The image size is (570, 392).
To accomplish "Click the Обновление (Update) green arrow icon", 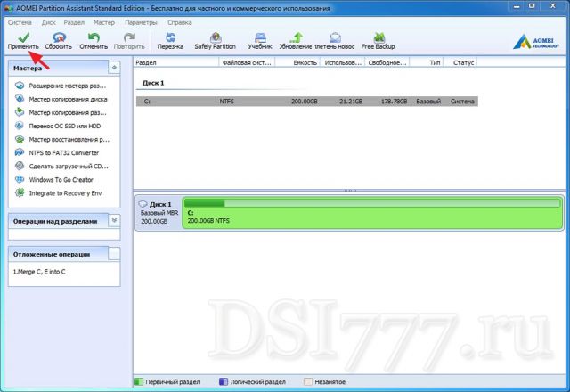I will (296, 37).
